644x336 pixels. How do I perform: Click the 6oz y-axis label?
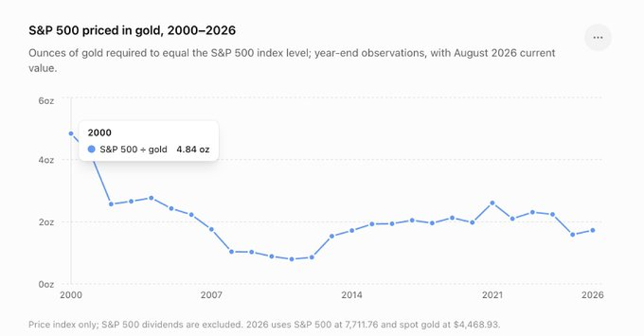tap(46, 101)
